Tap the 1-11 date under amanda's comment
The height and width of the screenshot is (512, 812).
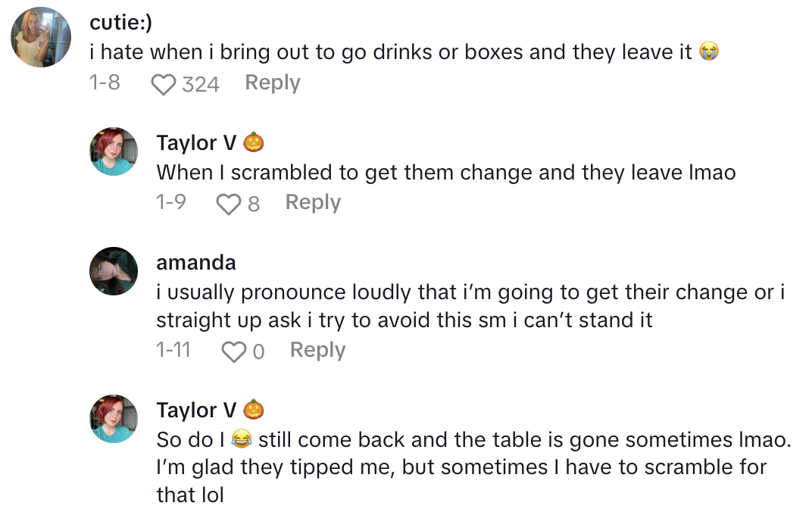(173, 350)
